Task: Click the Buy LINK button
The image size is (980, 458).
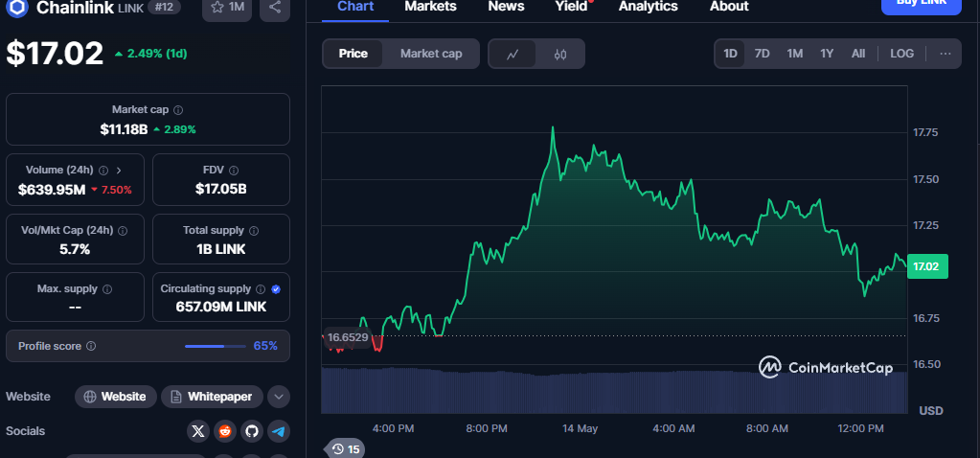Action: (x=922, y=5)
